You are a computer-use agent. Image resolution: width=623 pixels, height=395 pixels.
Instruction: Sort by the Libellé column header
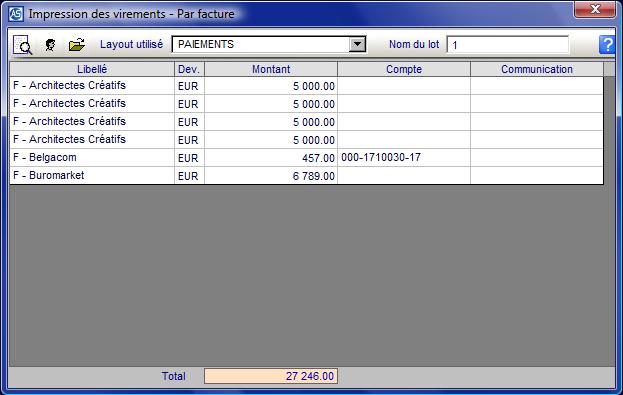(92, 69)
